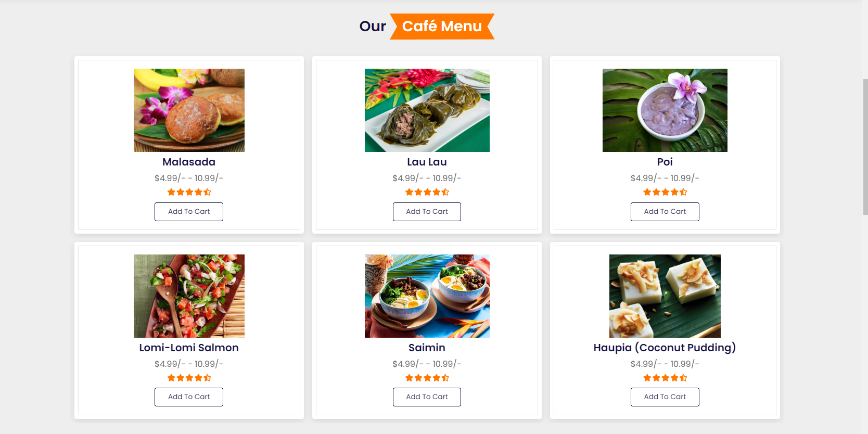View the Lau Lau dish photo
Image resolution: width=868 pixels, height=434 pixels.
tap(427, 110)
